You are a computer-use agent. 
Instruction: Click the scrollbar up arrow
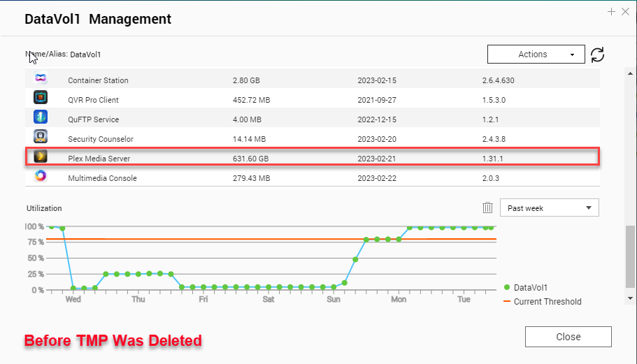click(630, 73)
